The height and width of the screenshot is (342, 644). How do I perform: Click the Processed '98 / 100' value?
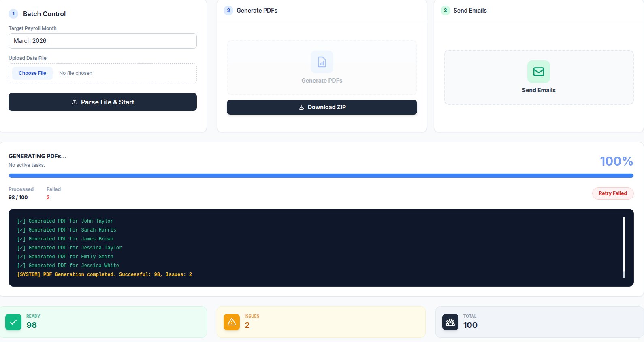(x=18, y=198)
